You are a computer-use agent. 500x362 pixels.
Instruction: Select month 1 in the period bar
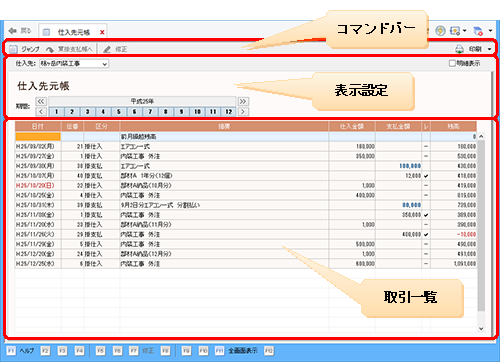[x=56, y=112]
